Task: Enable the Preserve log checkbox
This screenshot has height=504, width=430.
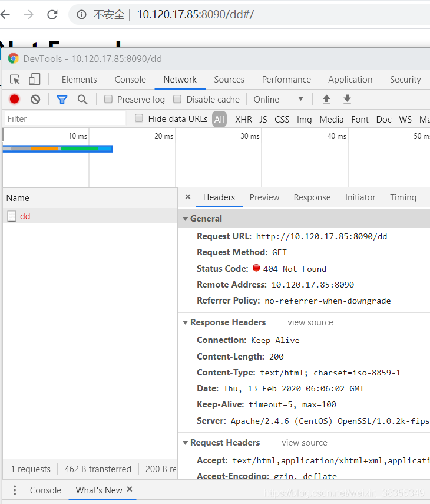Action: 108,99
